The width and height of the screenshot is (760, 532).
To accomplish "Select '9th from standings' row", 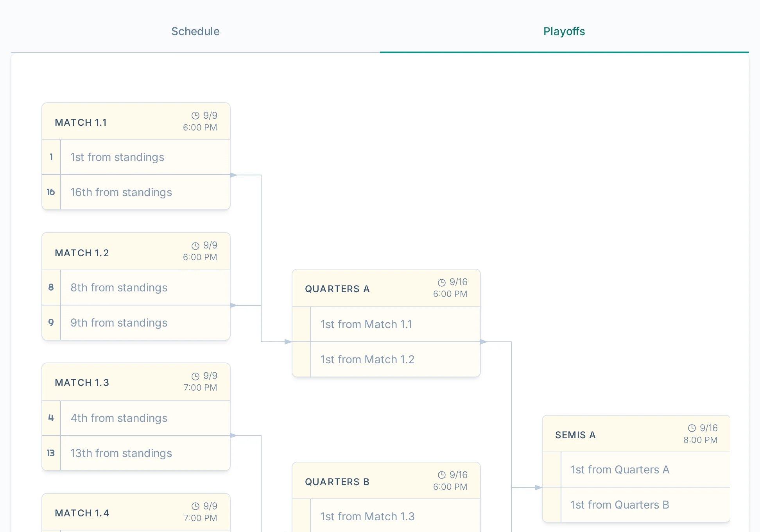I will coord(136,323).
